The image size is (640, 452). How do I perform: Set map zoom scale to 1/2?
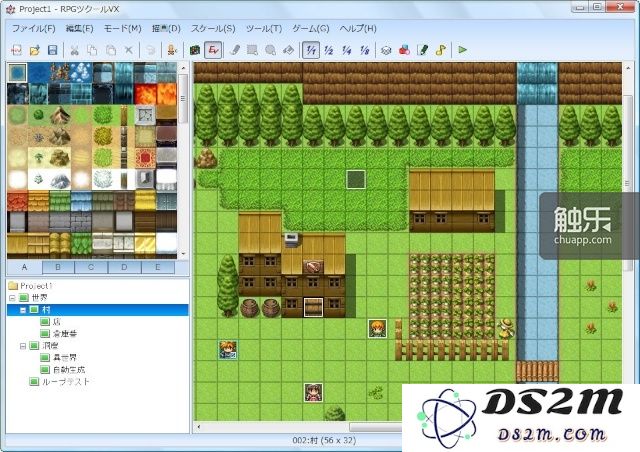tap(329, 50)
